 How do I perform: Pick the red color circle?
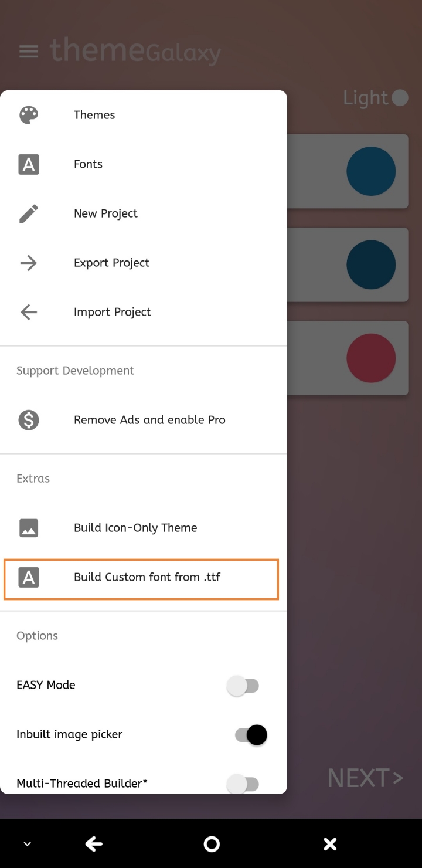(x=371, y=358)
